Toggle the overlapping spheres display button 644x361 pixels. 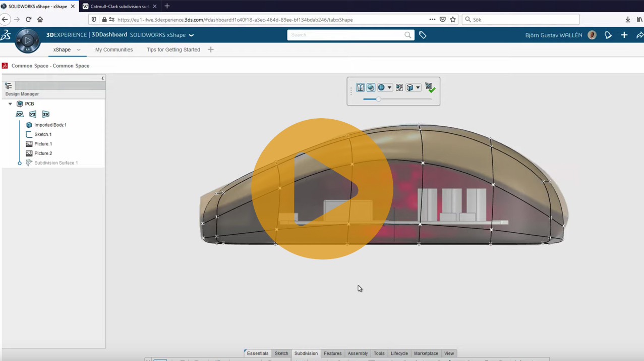coord(371,88)
